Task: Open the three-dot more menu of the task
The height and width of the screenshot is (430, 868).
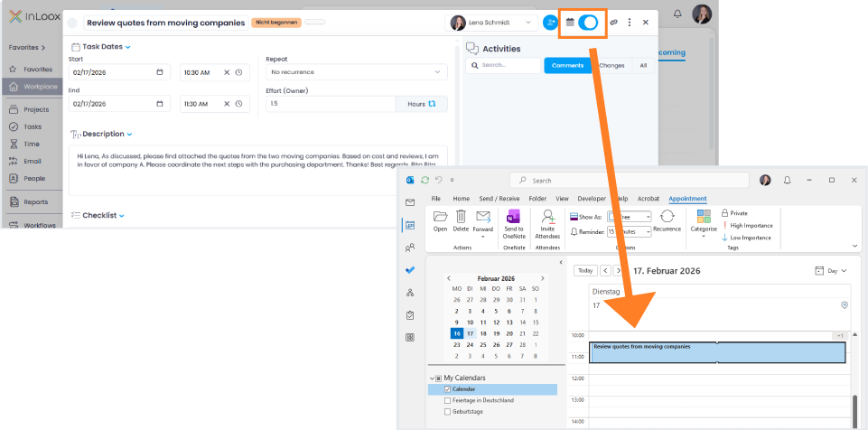Action: pyautogui.click(x=630, y=23)
